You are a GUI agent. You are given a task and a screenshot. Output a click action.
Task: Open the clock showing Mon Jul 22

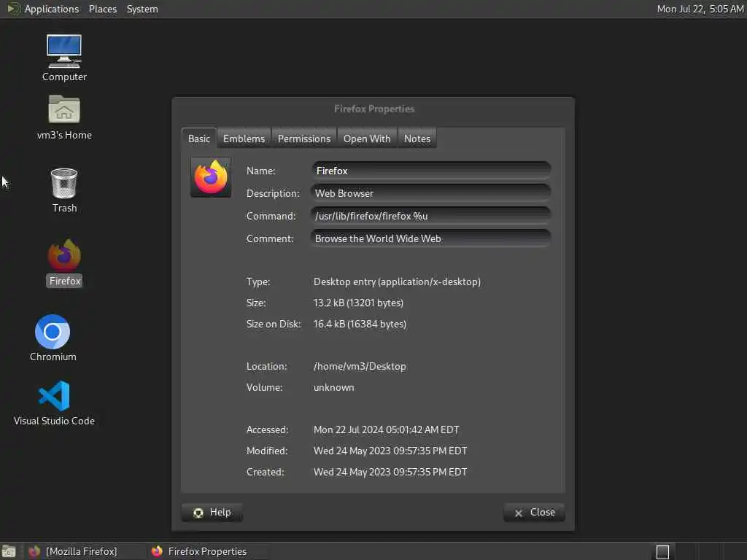[x=700, y=9]
